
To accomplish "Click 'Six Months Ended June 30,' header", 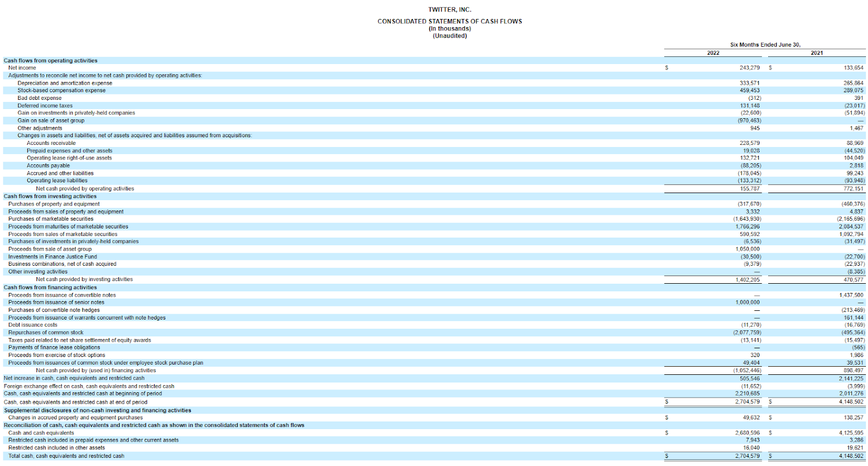I will tap(765, 45).
